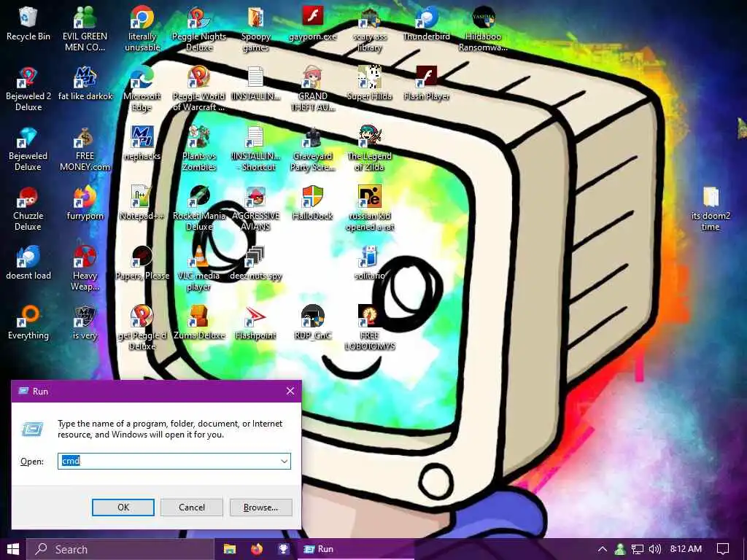Open the taskbar clock showing 8:12 AM

(x=686, y=549)
